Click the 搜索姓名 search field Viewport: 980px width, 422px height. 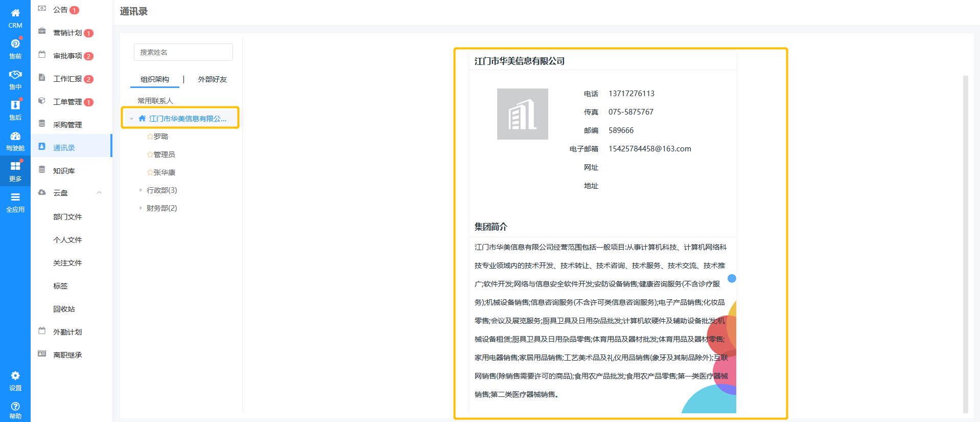tap(183, 52)
